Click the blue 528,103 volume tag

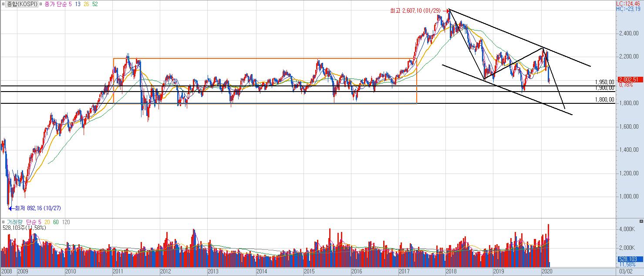[x=630, y=259]
